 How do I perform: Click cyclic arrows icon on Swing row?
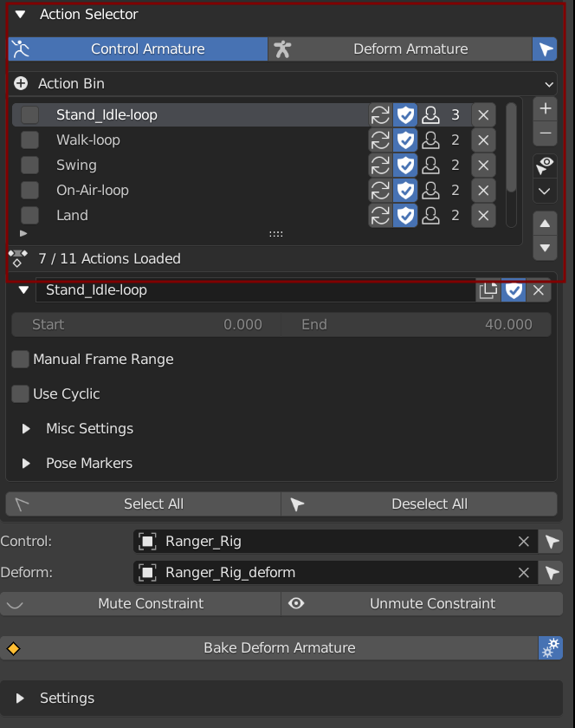click(380, 165)
